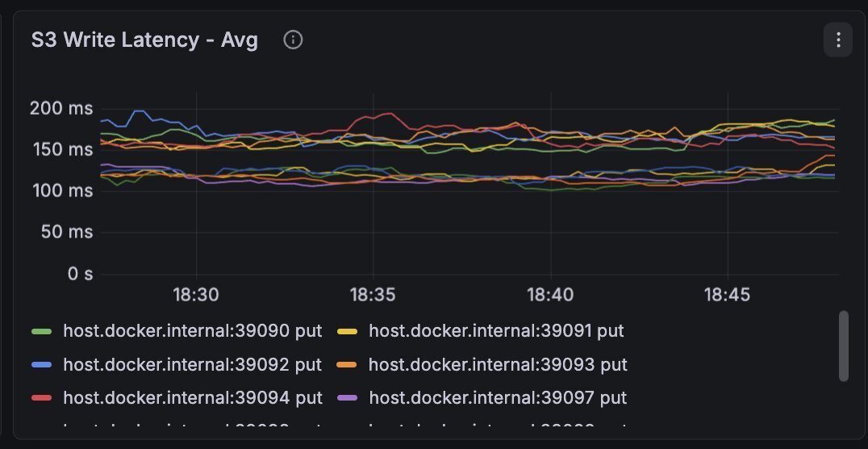The width and height of the screenshot is (868, 449).
Task: Toggle yellow 39091 put series swatch
Action: pyautogui.click(x=347, y=331)
